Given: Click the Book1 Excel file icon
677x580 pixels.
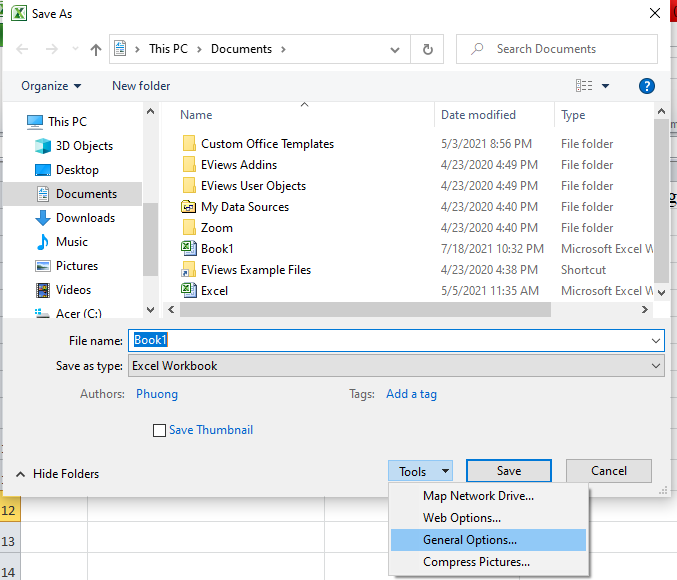Looking at the screenshot, I should 189,248.
